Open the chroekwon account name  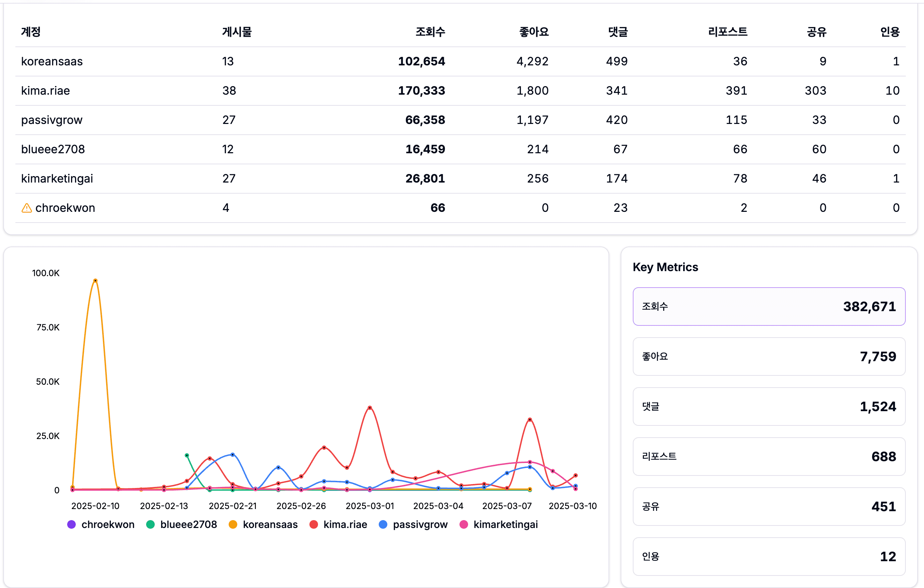pyautogui.click(x=65, y=208)
